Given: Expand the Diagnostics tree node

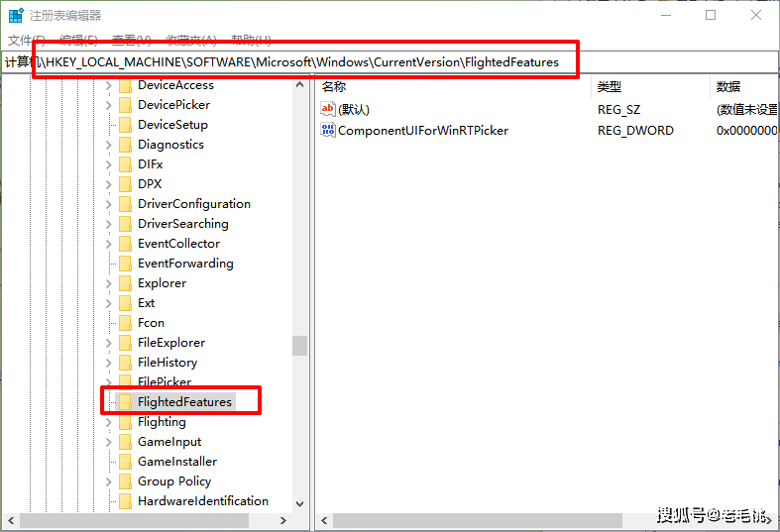Looking at the screenshot, I should 109,145.
